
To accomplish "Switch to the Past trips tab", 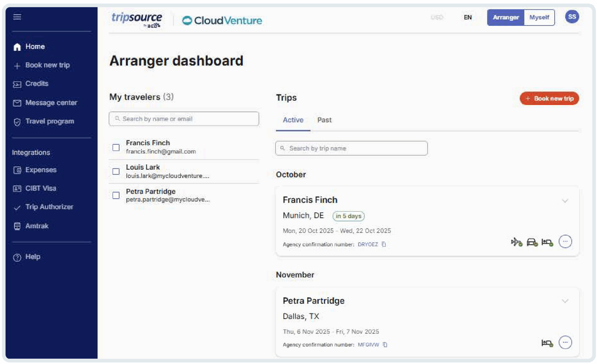I will coord(324,120).
